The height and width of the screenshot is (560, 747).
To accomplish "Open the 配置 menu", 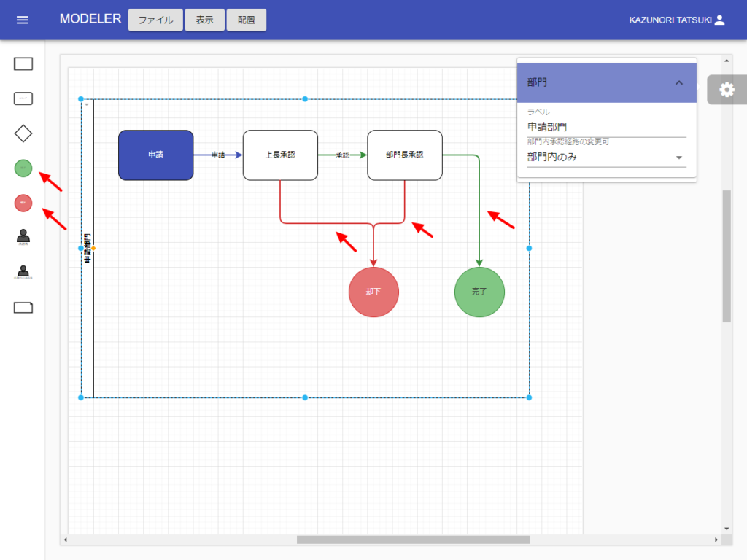I will click(247, 20).
